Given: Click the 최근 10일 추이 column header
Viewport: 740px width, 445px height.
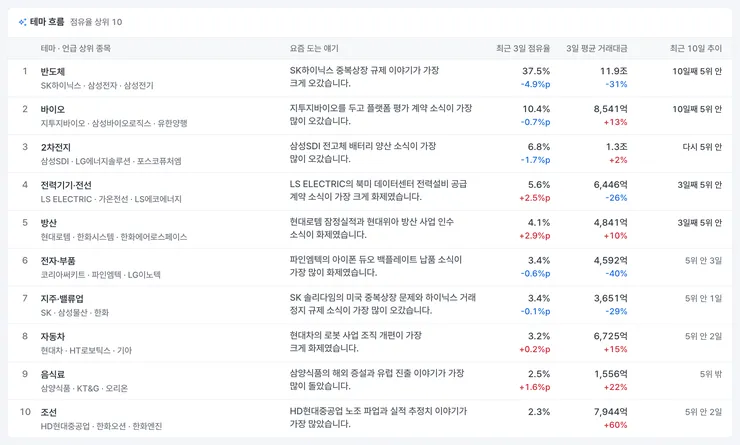Looking at the screenshot, I should (696, 48).
